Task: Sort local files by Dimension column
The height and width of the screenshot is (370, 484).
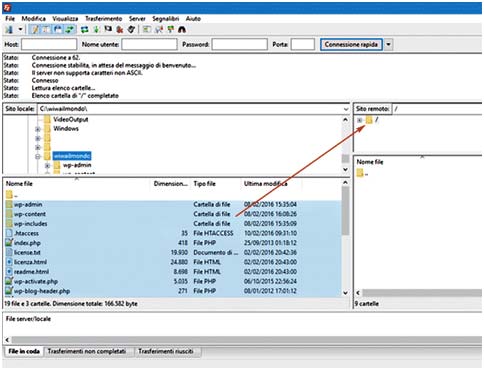Action: pos(171,184)
